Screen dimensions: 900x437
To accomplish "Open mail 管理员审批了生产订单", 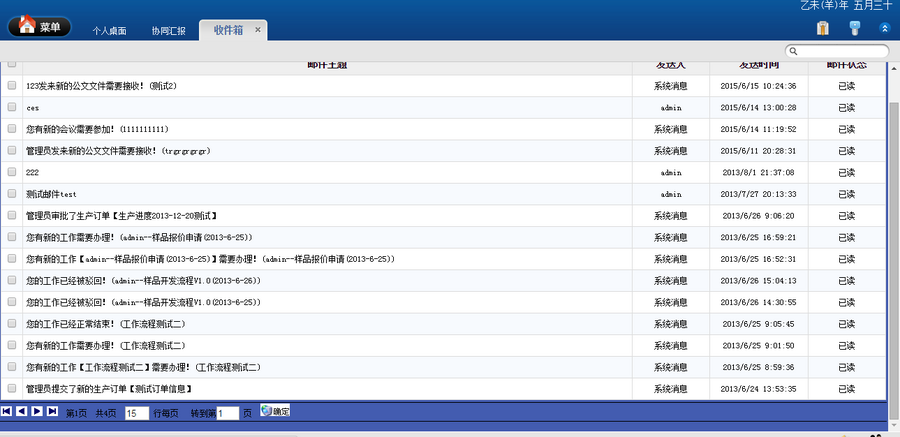I will click(122, 216).
